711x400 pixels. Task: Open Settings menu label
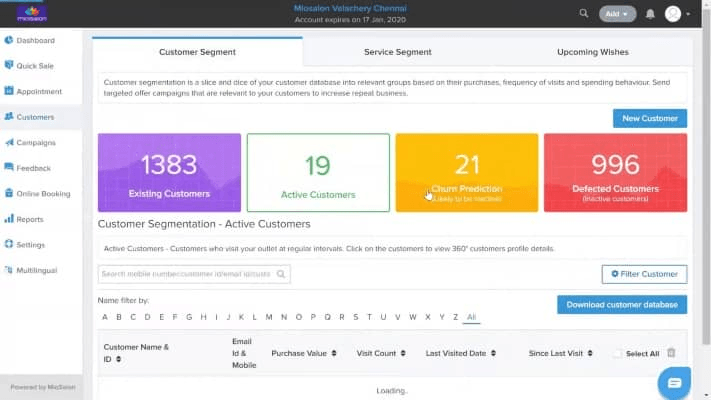coord(31,245)
